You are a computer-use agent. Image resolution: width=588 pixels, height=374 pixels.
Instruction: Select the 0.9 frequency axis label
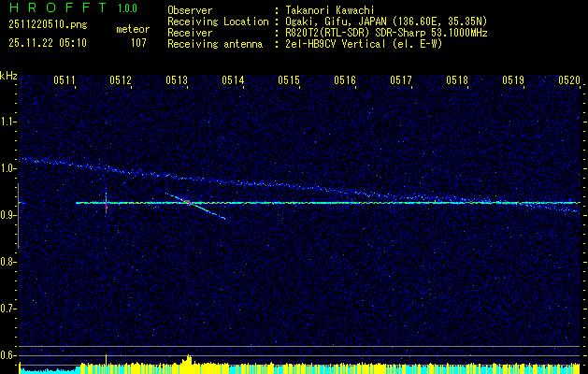coord(8,215)
